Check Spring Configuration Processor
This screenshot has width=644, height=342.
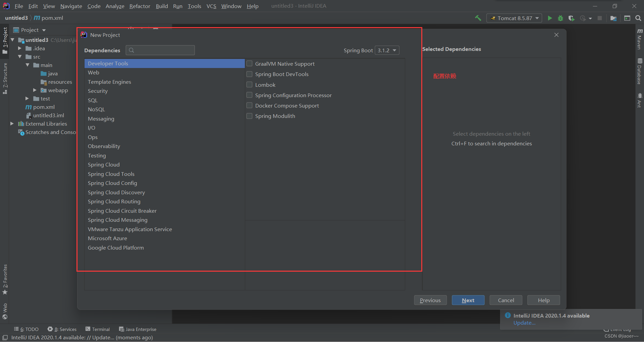tap(250, 95)
